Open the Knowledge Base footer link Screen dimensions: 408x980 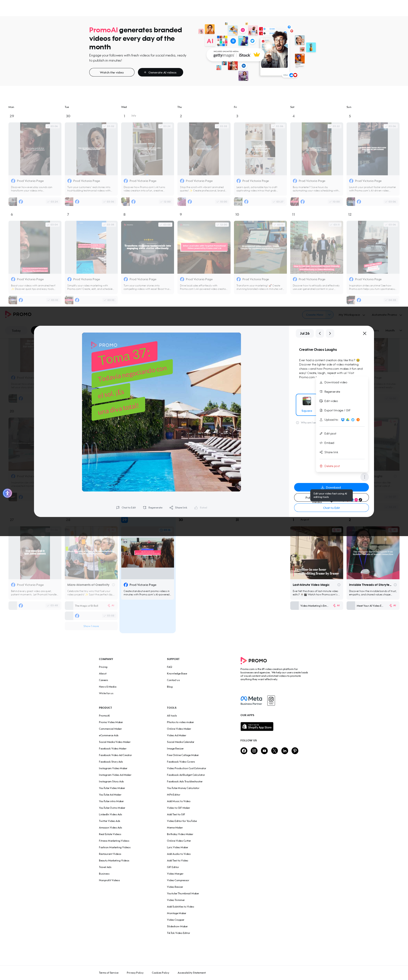pos(177,673)
